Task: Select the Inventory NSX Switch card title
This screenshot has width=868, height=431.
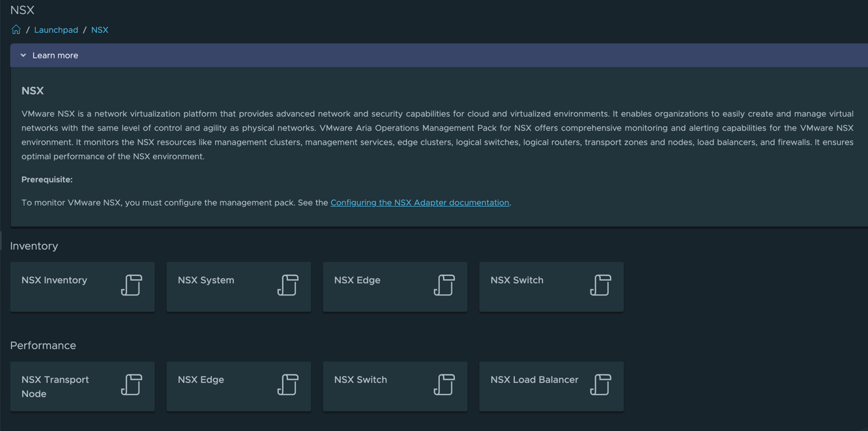Action: point(517,280)
